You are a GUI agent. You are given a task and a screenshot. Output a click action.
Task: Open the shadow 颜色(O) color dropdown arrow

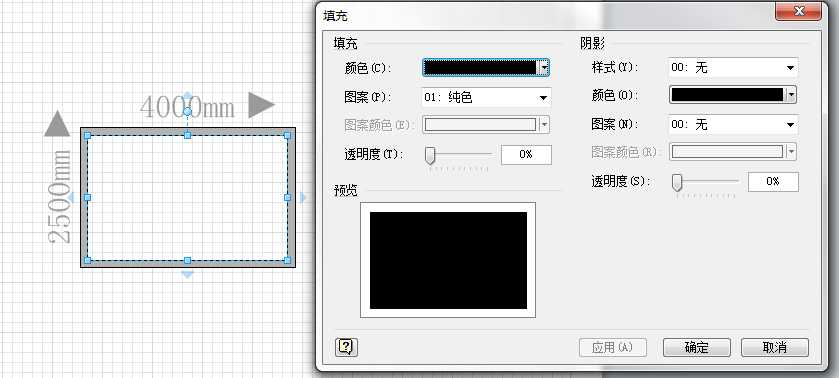pos(791,95)
